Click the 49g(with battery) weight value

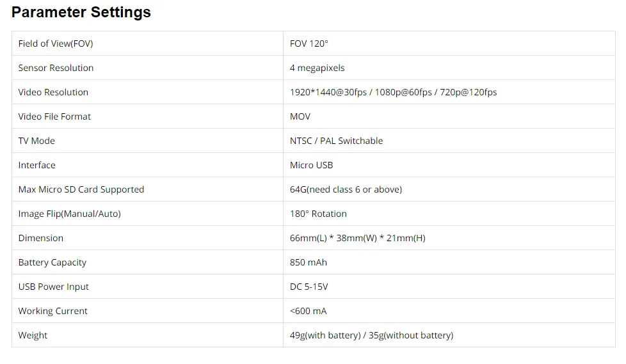[325, 335]
